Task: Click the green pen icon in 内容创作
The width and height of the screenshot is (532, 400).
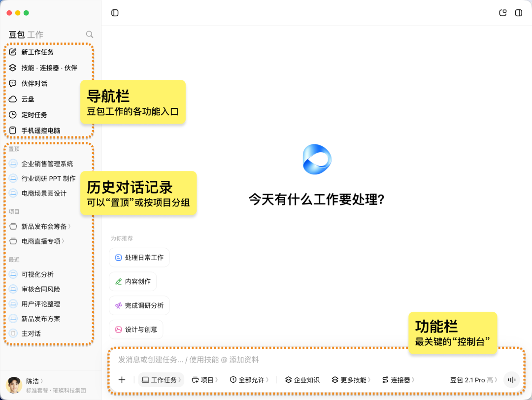Action: tap(118, 282)
